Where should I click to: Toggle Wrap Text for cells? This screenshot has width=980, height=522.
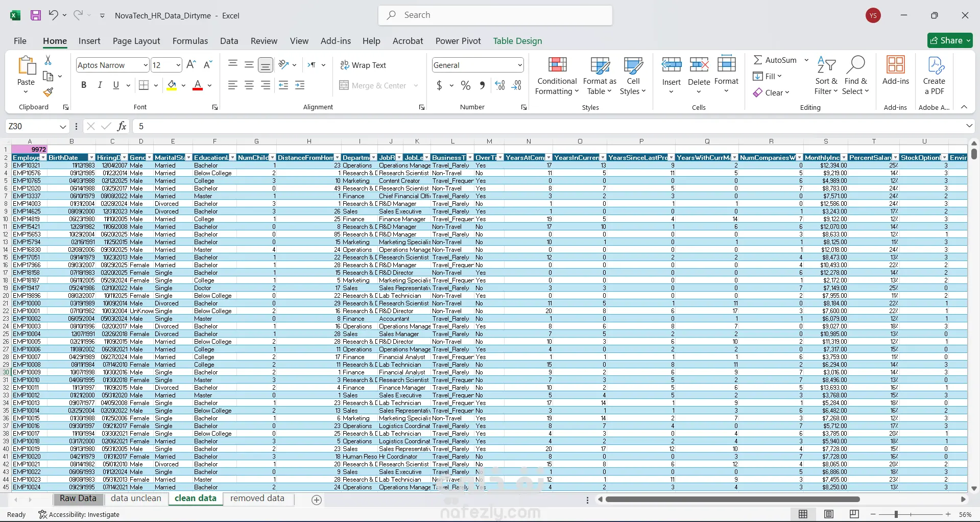pos(363,65)
